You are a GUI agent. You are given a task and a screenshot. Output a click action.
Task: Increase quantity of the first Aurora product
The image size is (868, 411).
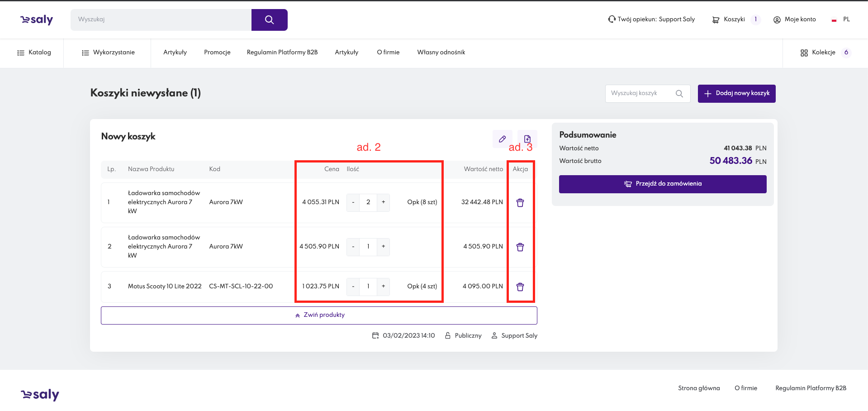coord(383,202)
